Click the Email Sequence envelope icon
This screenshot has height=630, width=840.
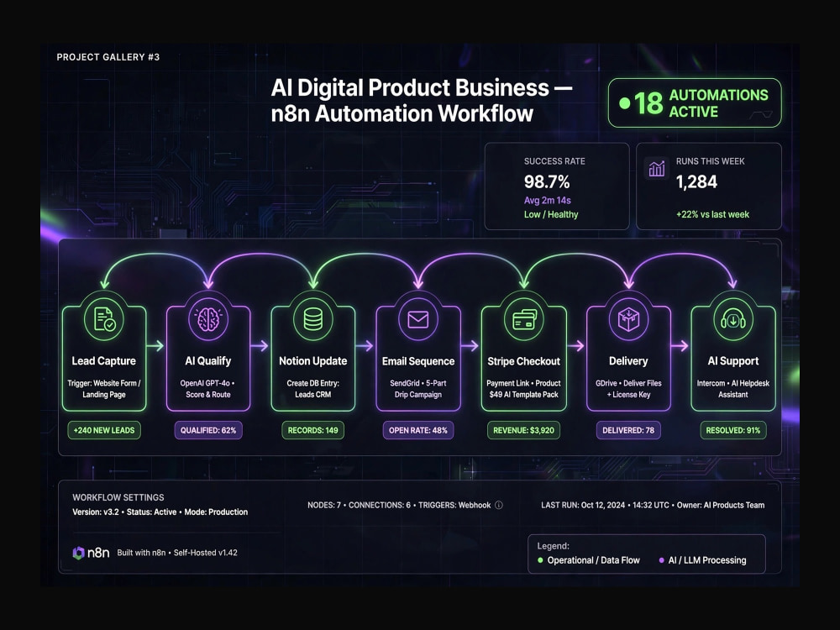[x=417, y=319]
